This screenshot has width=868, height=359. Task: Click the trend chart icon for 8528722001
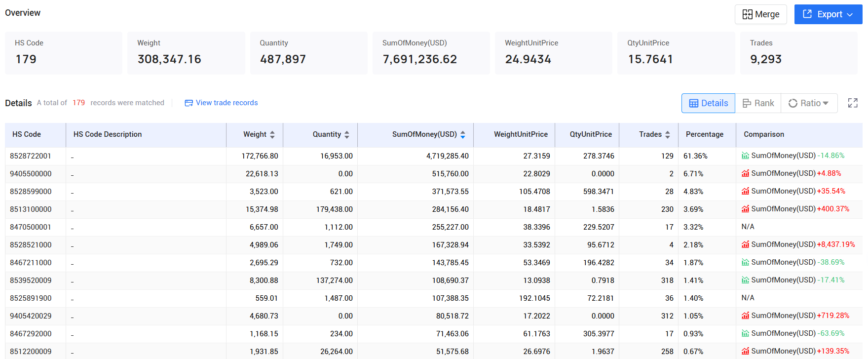(x=745, y=156)
